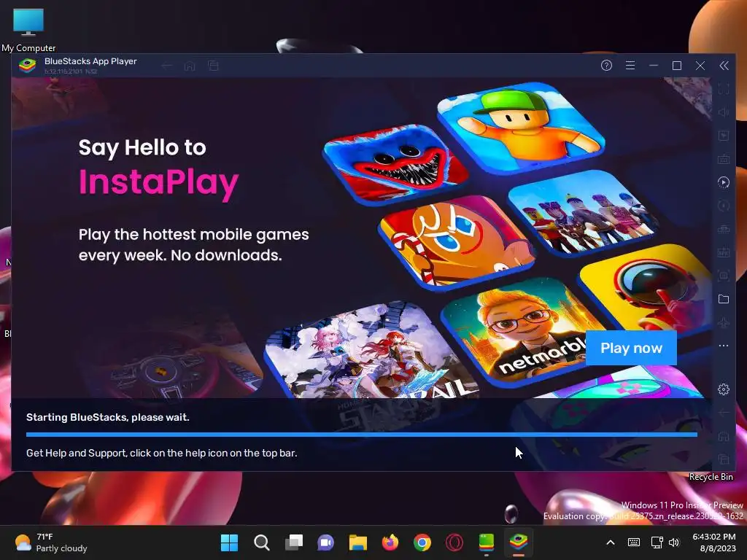Viewport: 747px width, 560px height.
Task: Click the 'Say Hello to' heading
Action: (142, 147)
